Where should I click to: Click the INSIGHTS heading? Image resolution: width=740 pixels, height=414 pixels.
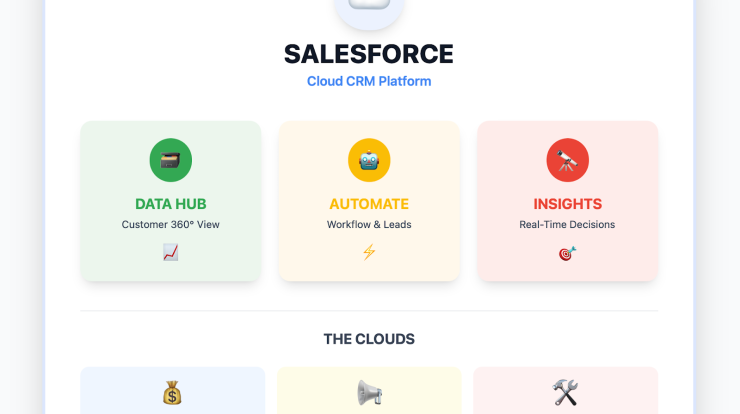(x=567, y=204)
